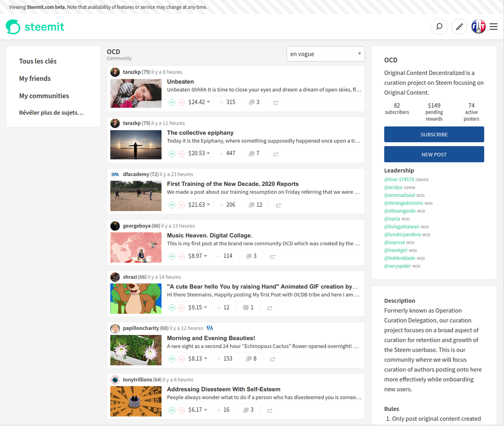Open @acidyo admin profile link
Viewport: 504px width, 426px height.
click(x=393, y=187)
